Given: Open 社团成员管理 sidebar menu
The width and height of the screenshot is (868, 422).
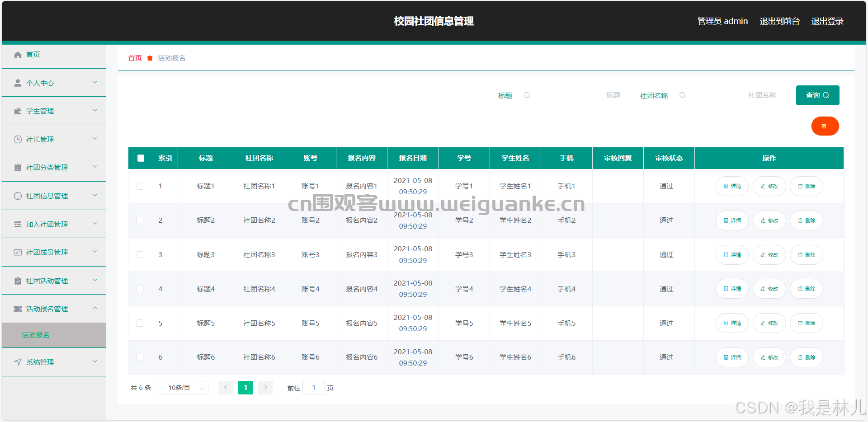Looking at the screenshot, I should pyautogui.click(x=54, y=252).
